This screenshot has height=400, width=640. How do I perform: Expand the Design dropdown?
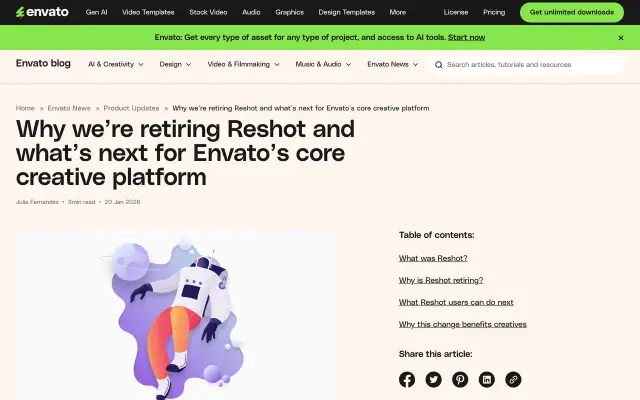click(176, 64)
